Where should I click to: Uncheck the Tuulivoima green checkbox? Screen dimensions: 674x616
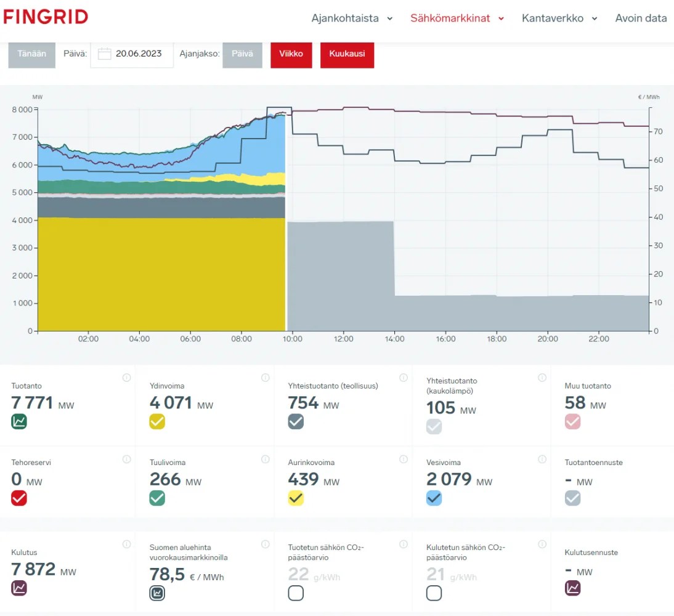[x=157, y=498]
